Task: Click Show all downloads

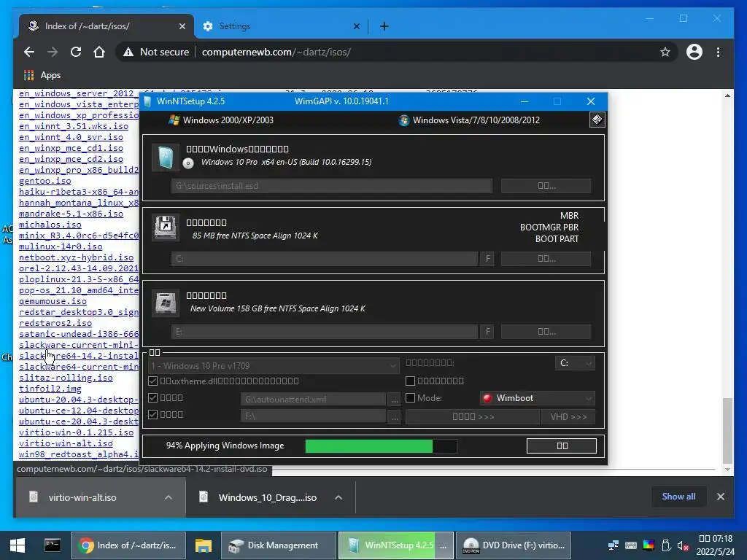Action: 678,497
